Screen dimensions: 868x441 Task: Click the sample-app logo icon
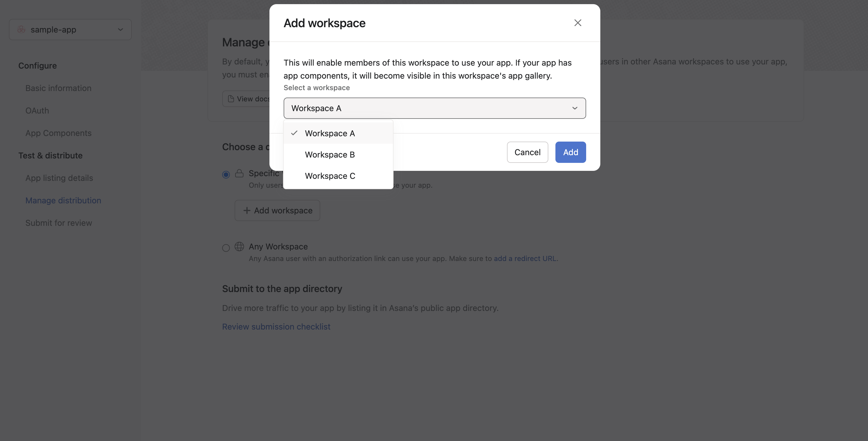coord(21,30)
